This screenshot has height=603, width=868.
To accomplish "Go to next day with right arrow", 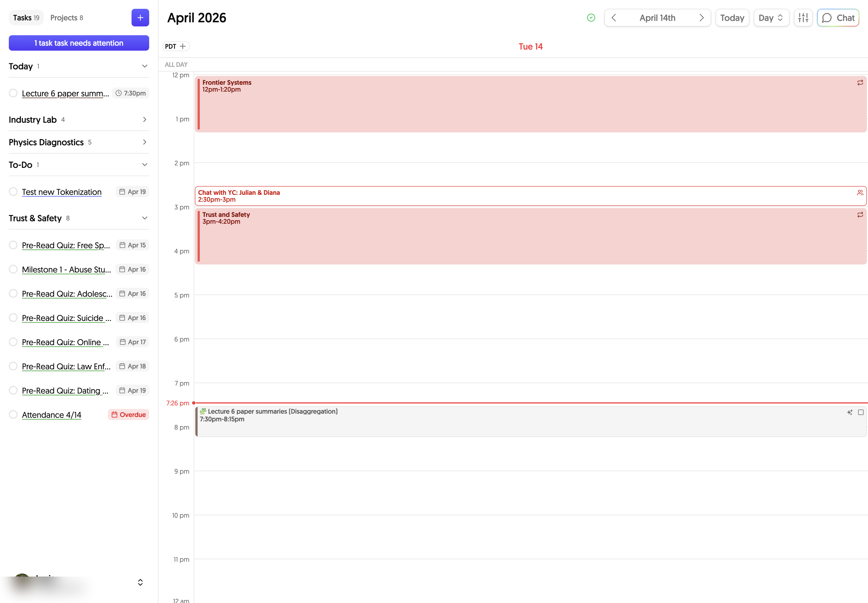I will pos(701,18).
